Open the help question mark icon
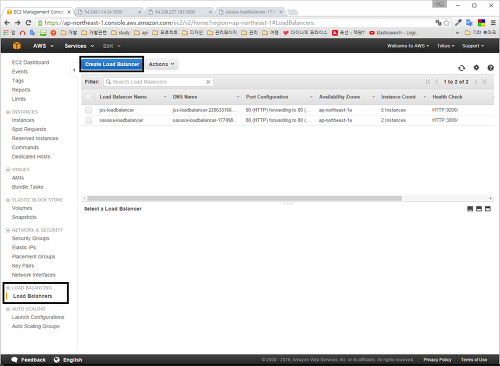This screenshot has width=500, height=366. (490, 68)
